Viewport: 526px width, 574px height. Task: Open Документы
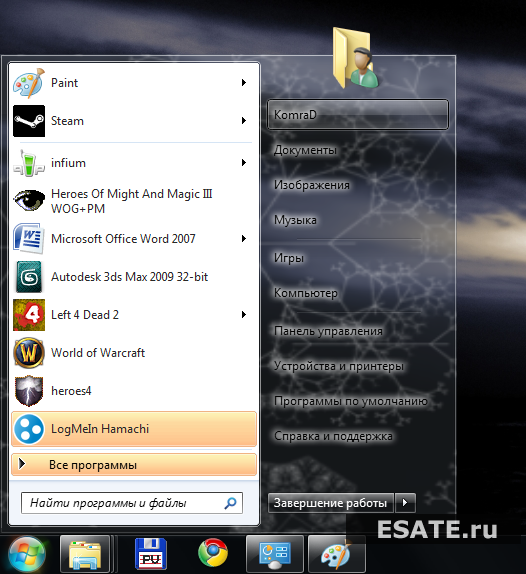(x=305, y=150)
